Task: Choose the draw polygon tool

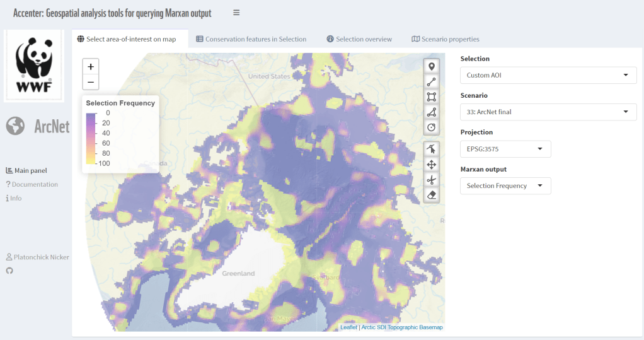Action: (432, 112)
